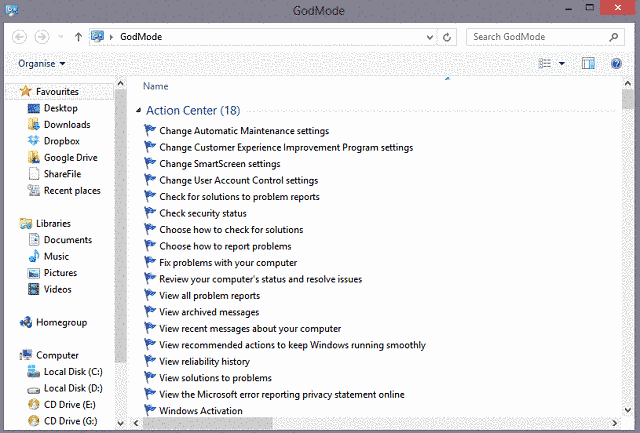
Task: Open the view options dropdown arrow
Action: [x=562, y=63]
